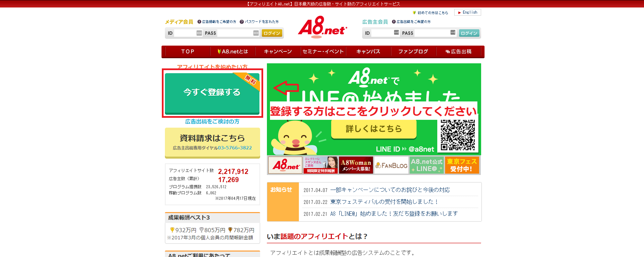Open the ファンブログ menu item

(x=413, y=52)
